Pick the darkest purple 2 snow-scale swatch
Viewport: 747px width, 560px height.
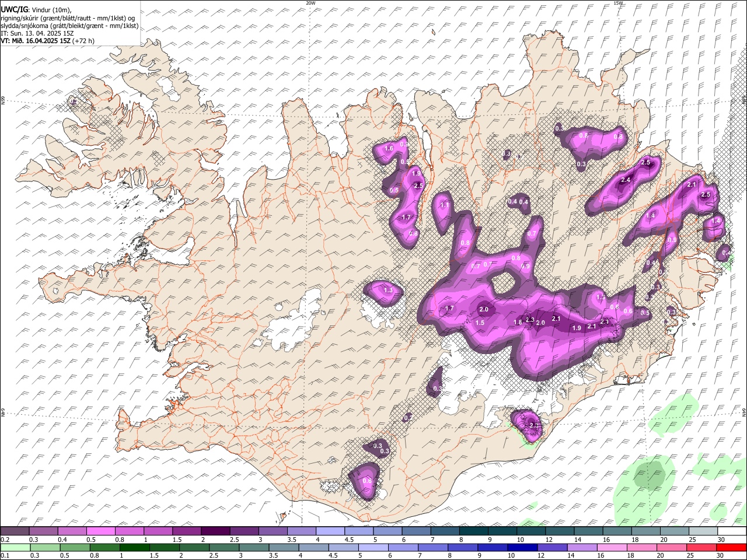click(x=215, y=531)
